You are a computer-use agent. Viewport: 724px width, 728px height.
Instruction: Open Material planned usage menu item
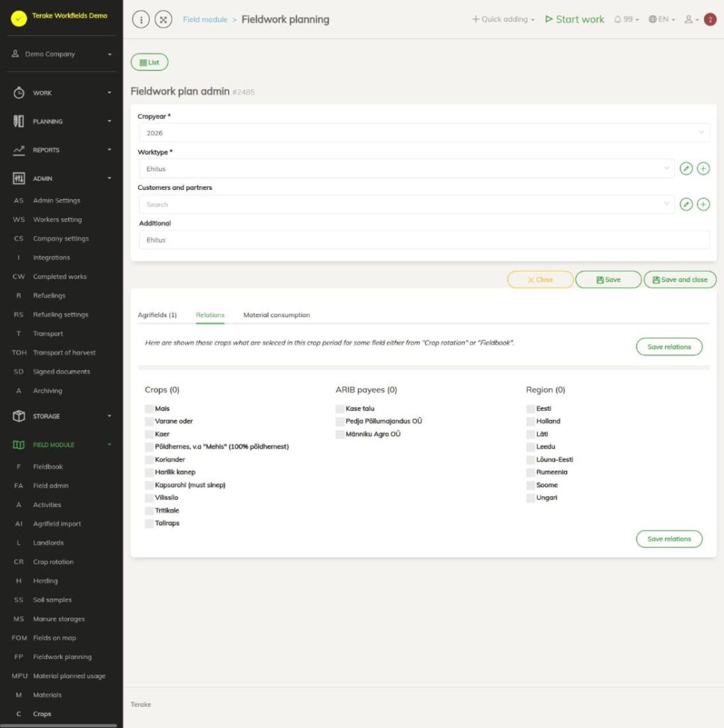click(69, 676)
